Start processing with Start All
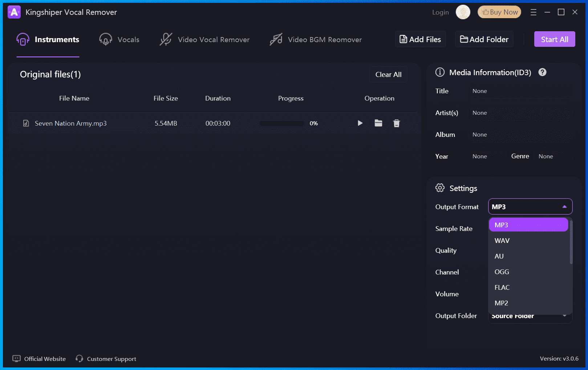Image resolution: width=588 pixels, height=370 pixels. point(555,39)
